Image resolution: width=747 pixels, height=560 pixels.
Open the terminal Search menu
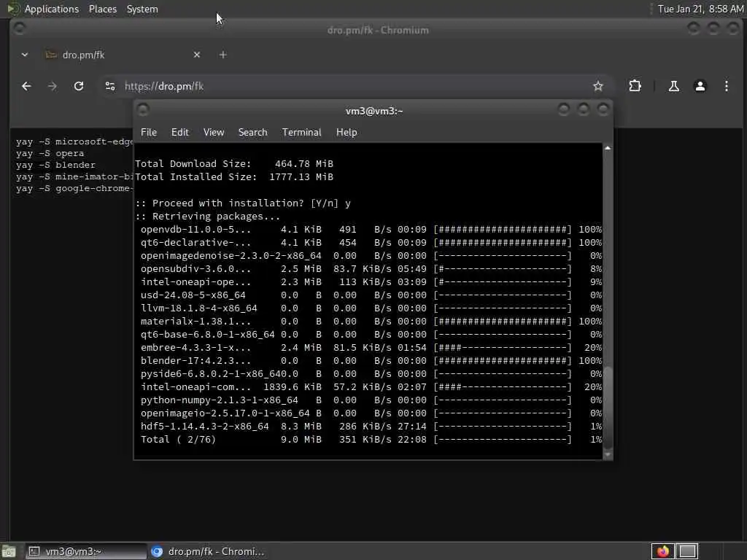[252, 133]
